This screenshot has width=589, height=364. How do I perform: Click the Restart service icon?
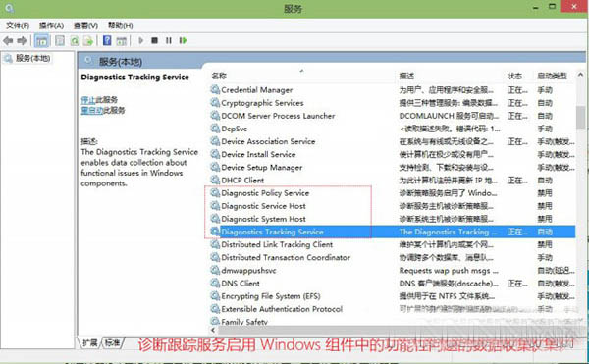tap(183, 40)
